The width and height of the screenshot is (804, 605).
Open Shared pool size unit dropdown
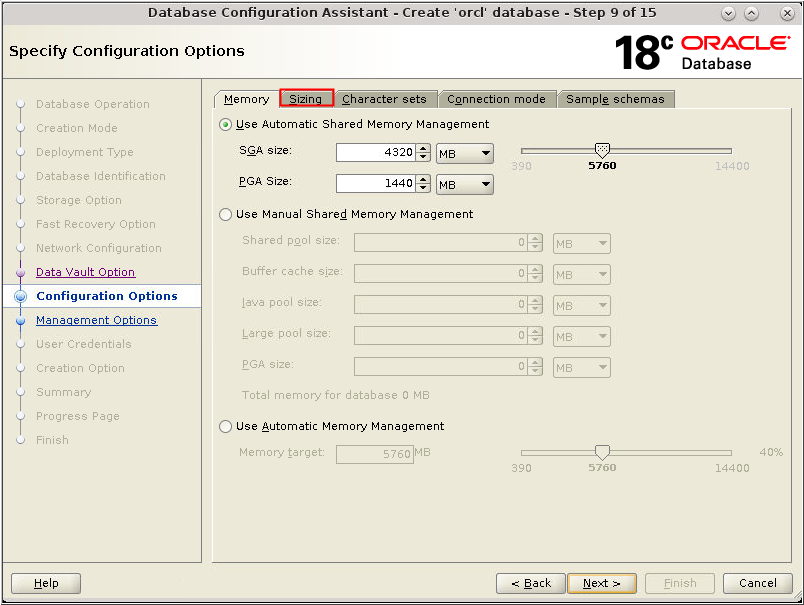(x=581, y=244)
